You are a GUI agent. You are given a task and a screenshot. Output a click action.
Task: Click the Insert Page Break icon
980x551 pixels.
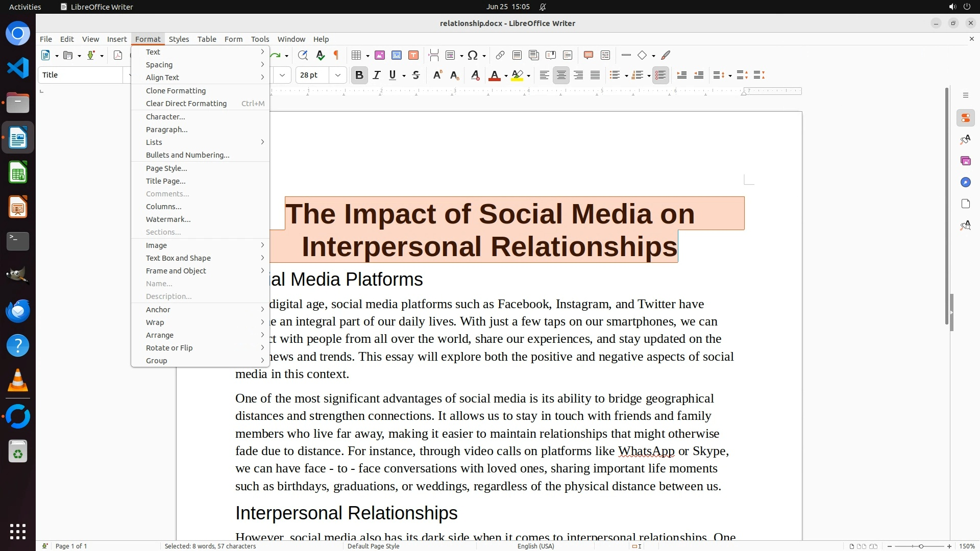tap(433, 55)
